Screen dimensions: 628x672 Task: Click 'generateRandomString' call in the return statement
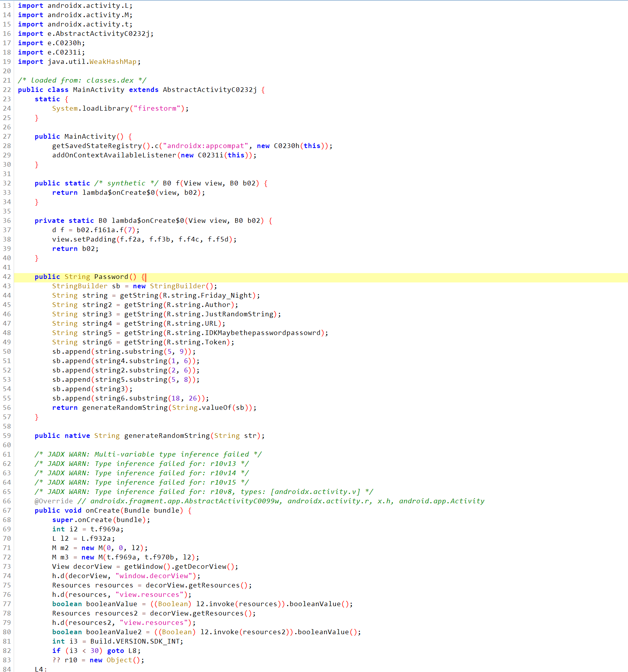pos(125,407)
